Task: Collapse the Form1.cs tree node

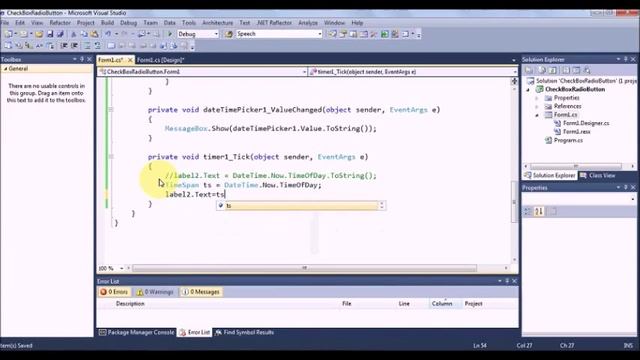Action: 537,115
